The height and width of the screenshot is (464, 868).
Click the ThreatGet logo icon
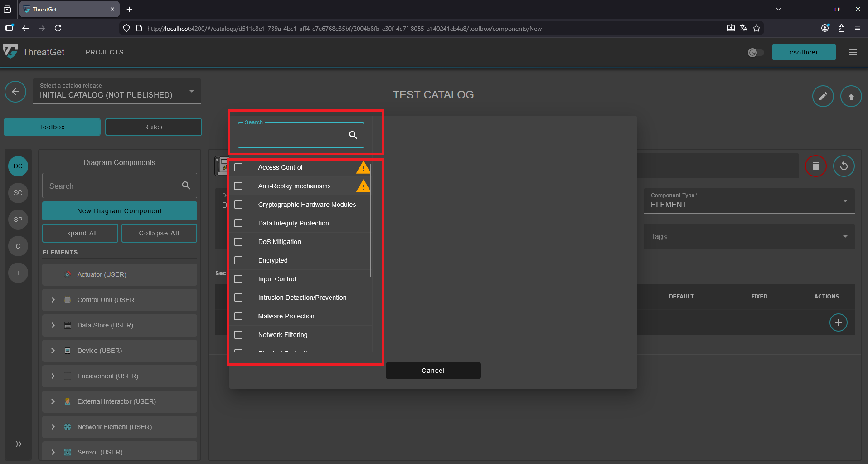[11, 52]
